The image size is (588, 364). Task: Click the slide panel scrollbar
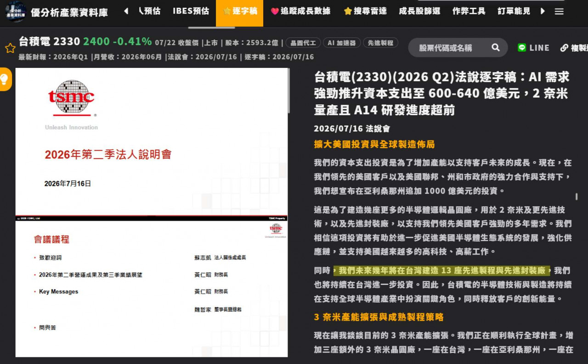[289, 91]
